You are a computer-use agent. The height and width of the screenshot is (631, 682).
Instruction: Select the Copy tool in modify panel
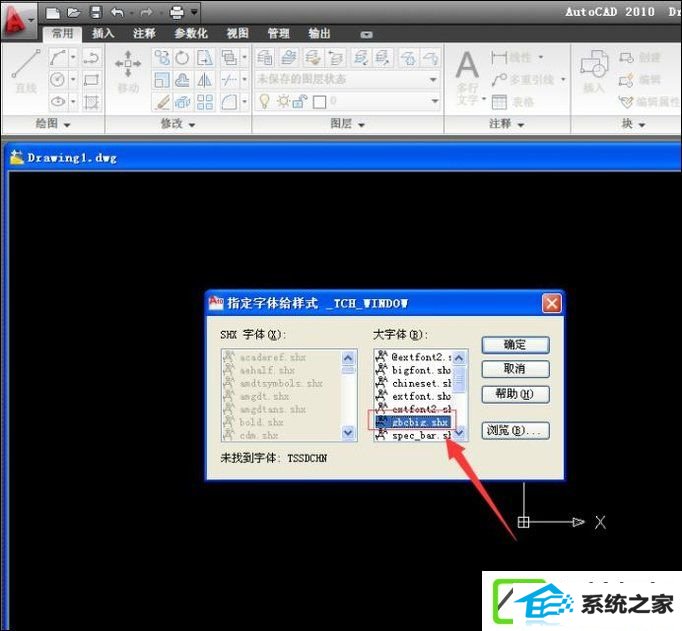[162, 57]
